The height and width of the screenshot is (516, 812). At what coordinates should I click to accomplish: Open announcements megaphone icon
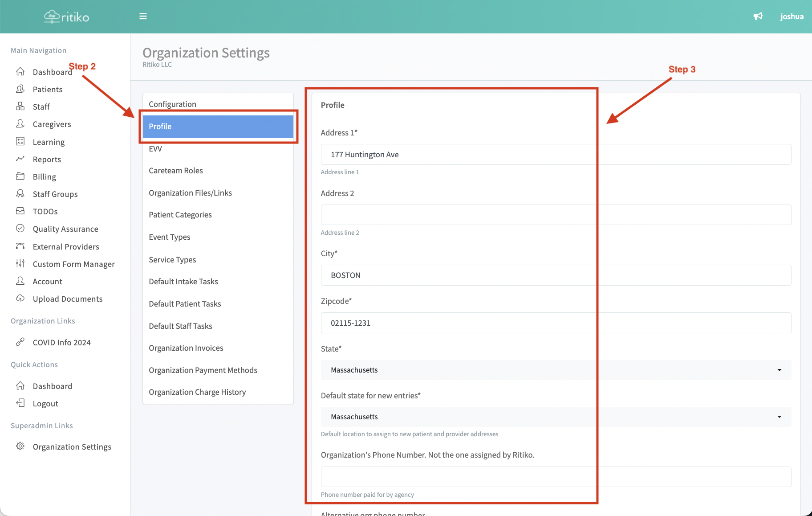point(758,16)
